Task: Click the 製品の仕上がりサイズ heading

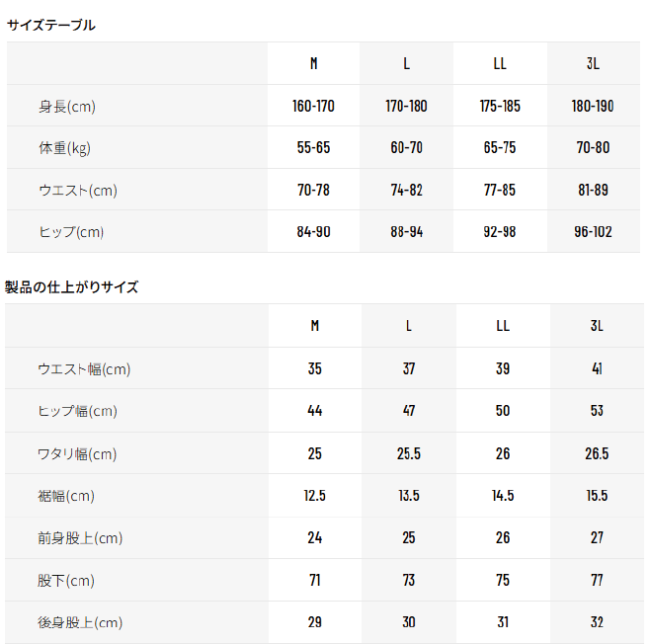Action: tap(72, 287)
